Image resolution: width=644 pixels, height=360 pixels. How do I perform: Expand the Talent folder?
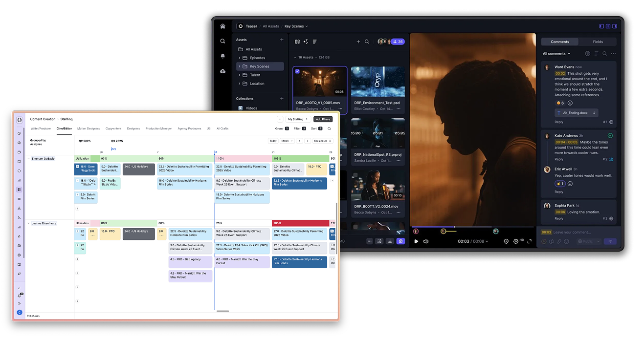click(x=240, y=75)
